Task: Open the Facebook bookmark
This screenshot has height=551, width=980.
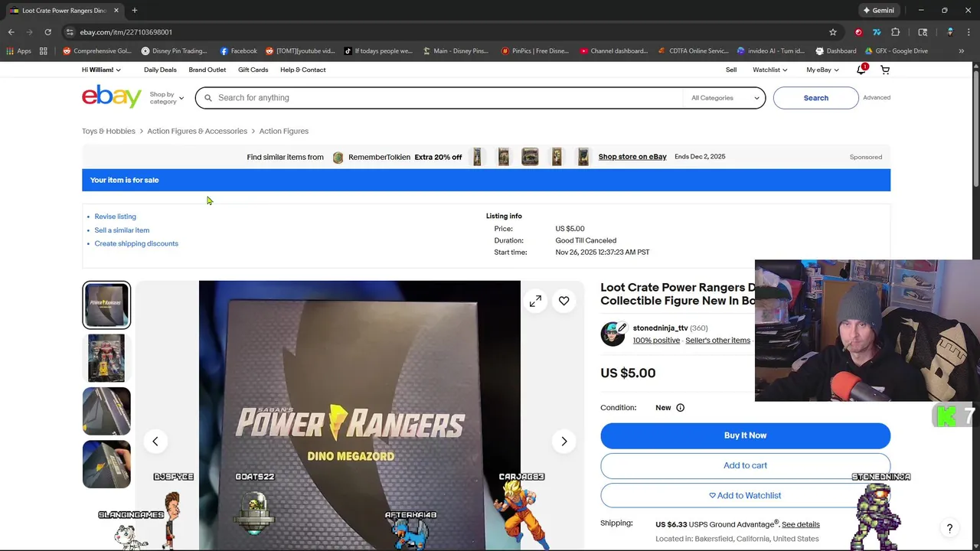Action: pos(238,51)
